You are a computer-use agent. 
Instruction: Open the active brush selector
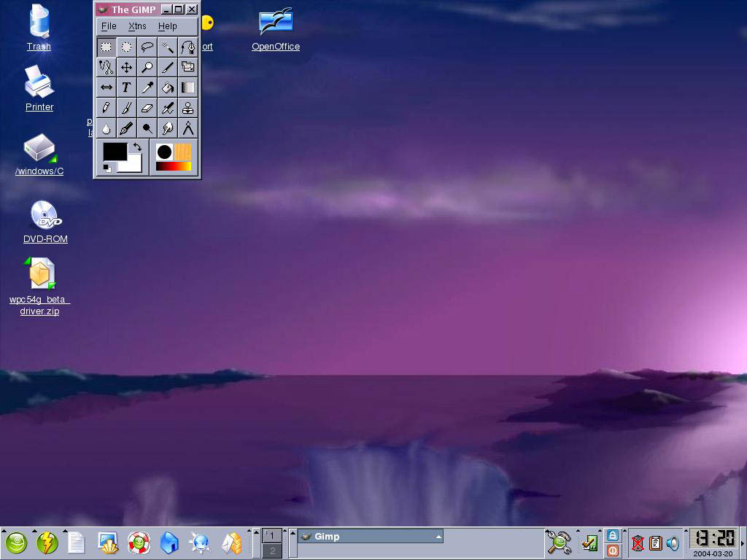click(164, 152)
